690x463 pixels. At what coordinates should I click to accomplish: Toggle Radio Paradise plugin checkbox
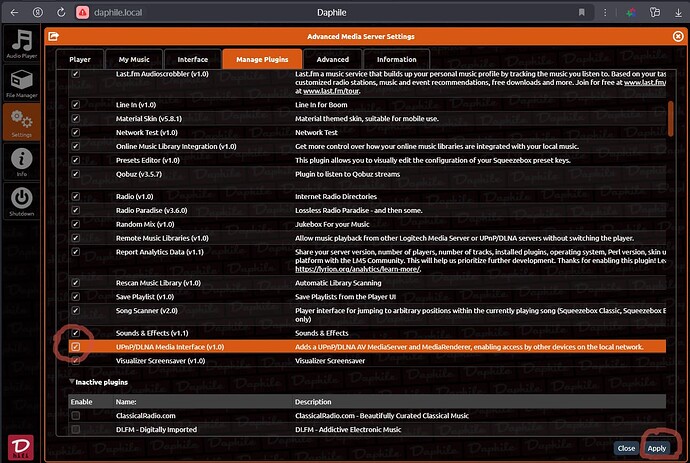[76, 210]
